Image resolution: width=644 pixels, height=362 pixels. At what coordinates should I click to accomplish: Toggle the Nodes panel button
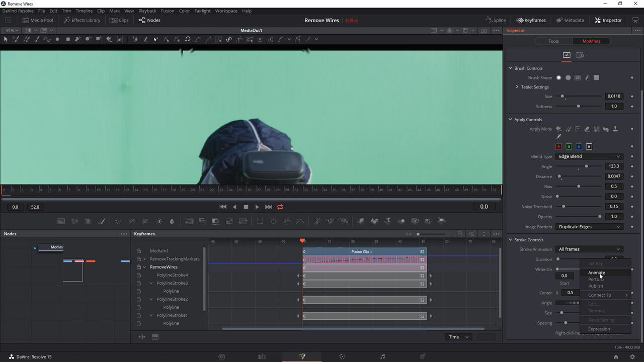click(x=149, y=20)
